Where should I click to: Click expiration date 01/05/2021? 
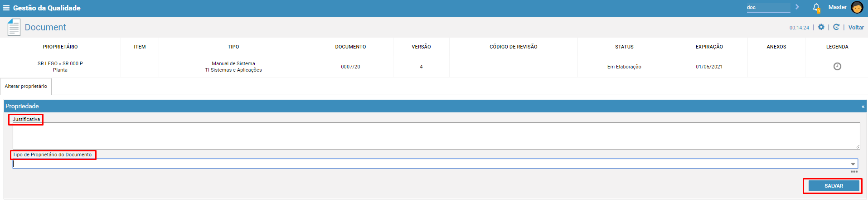click(709, 67)
